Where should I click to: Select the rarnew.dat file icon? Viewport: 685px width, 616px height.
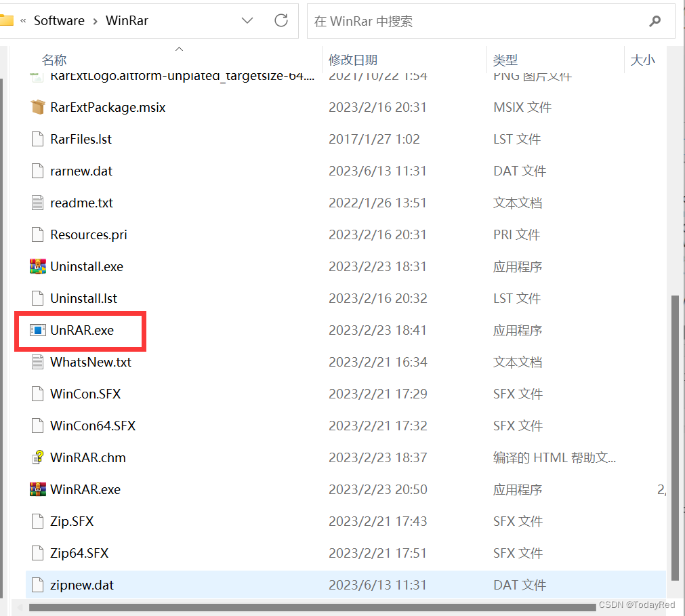pos(38,171)
